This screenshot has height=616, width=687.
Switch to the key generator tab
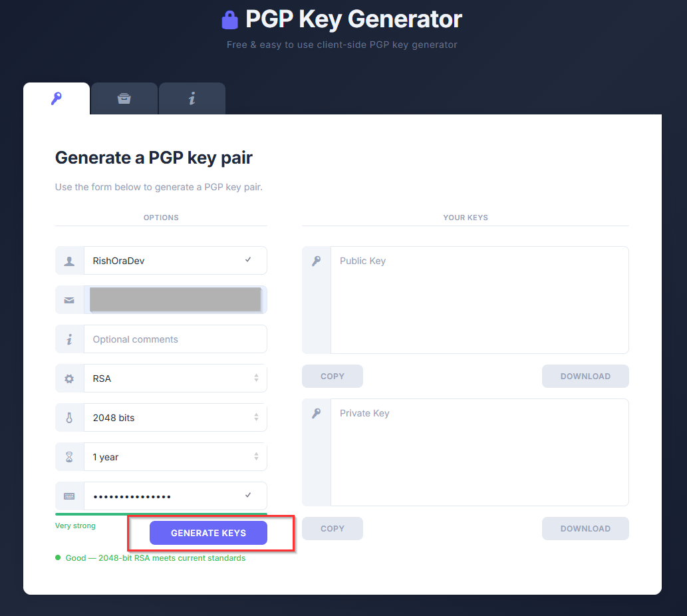57,99
